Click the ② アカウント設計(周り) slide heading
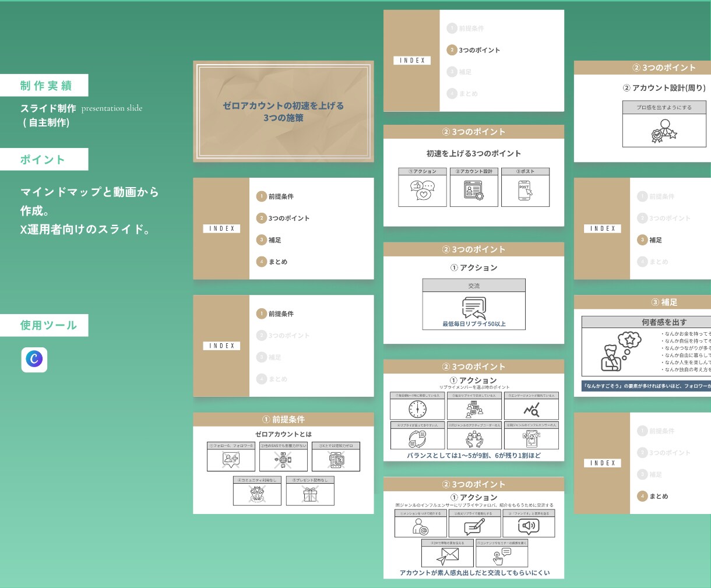The height and width of the screenshot is (588, 711). pyautogui.click(x=664, y=88)
